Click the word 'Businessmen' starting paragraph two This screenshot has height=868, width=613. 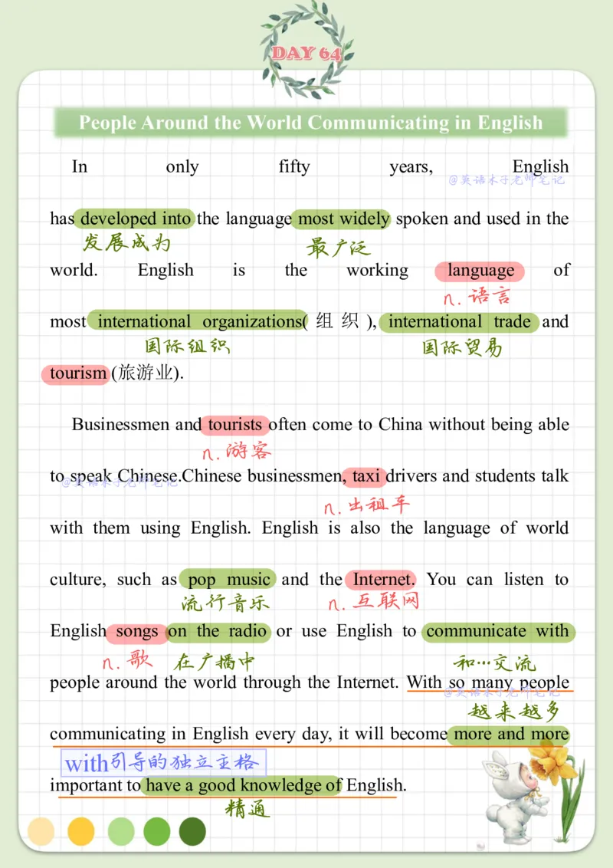pos(121,425)
